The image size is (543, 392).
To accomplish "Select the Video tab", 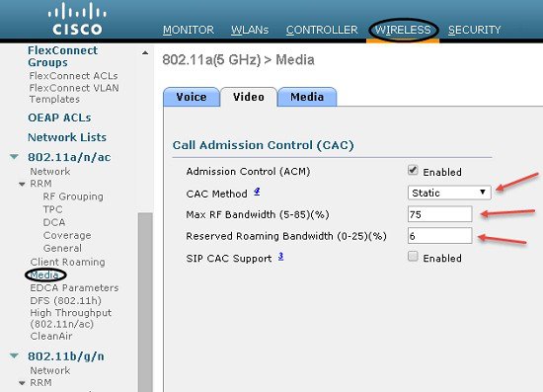I will pyautogui.click(x=249, y=97).
